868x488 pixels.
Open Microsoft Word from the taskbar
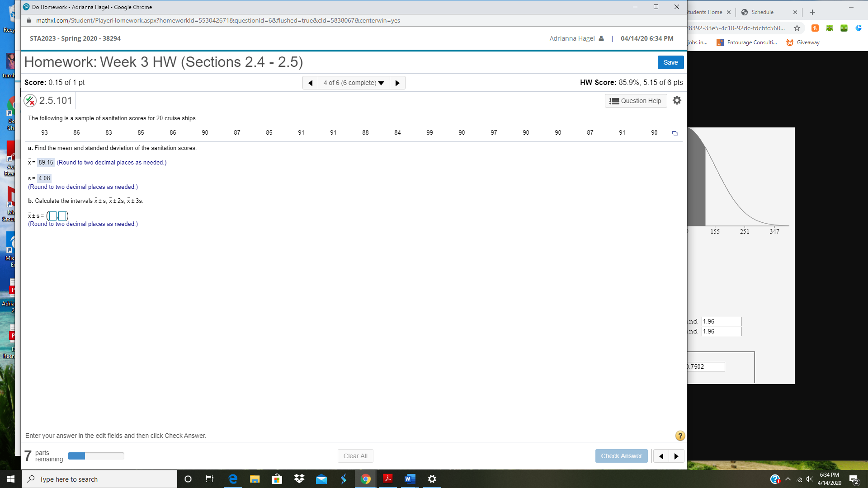point(410,479)
